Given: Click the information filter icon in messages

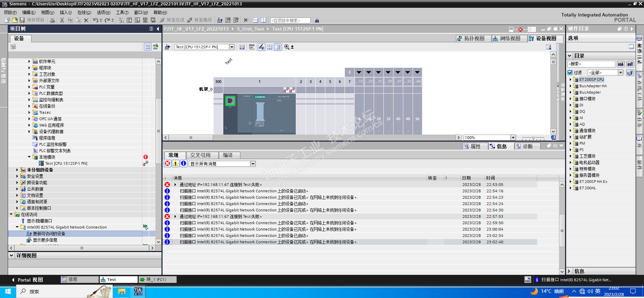Looking at the screenshot, I should click(184, 163).
